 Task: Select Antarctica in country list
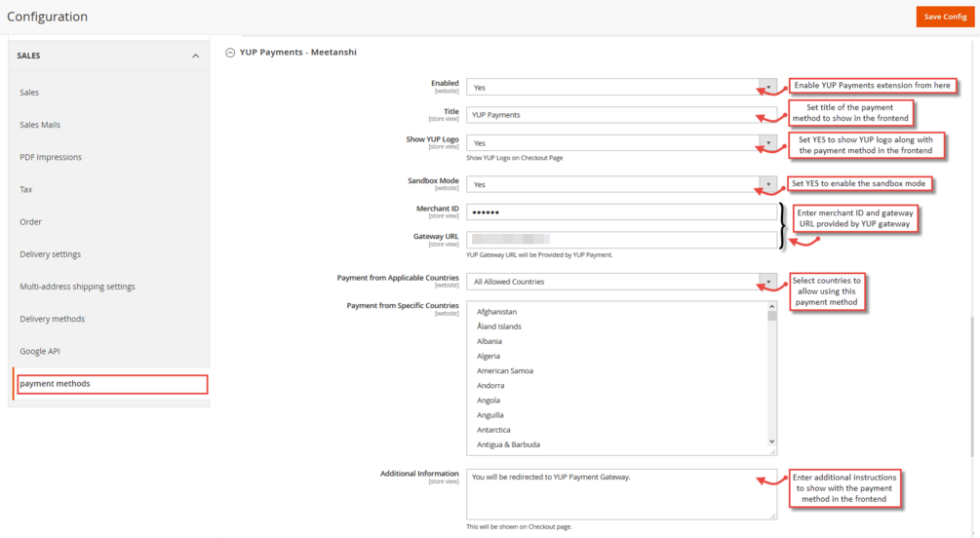[493, 430]
